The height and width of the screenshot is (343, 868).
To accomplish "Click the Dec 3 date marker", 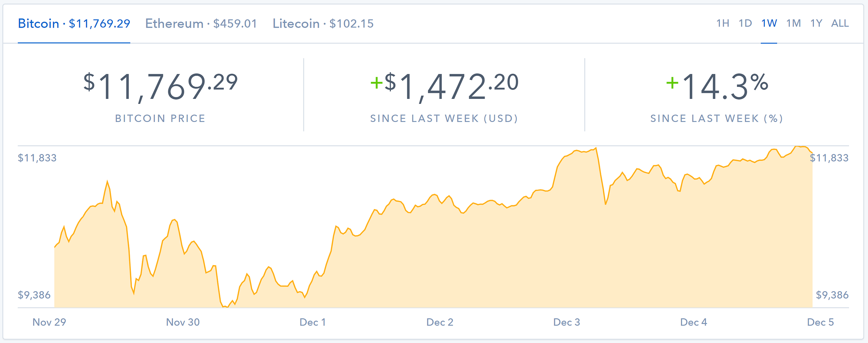I will point(567,322).
